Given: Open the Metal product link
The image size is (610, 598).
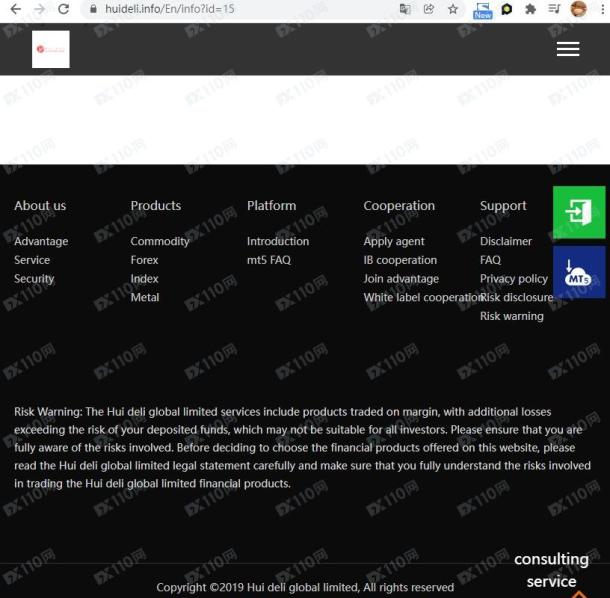Looking at the screenshot, I should tap(145, 297).
